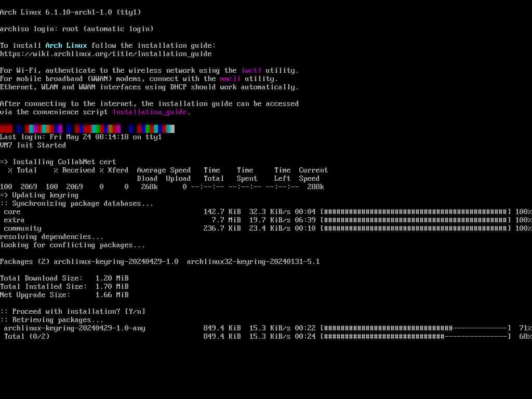Click the 'extra' repository name

pos(14,220)
